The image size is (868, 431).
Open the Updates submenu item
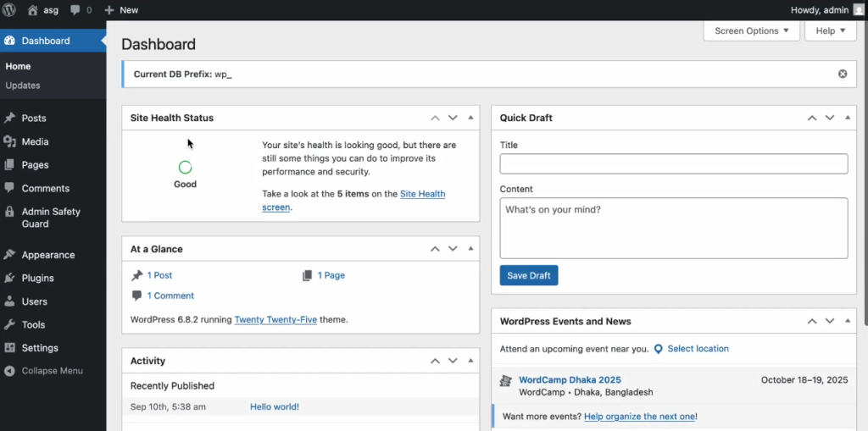pyautogui.click(x=23, y=86)
